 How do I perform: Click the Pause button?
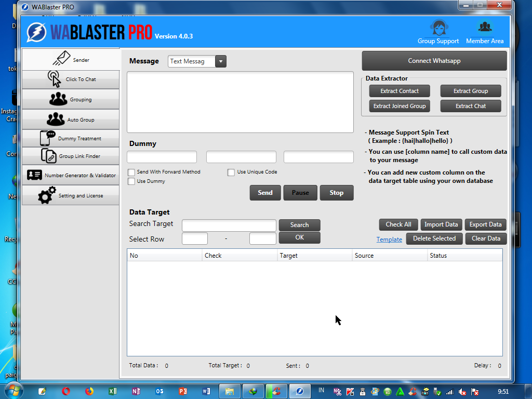(x=300, y=193)
